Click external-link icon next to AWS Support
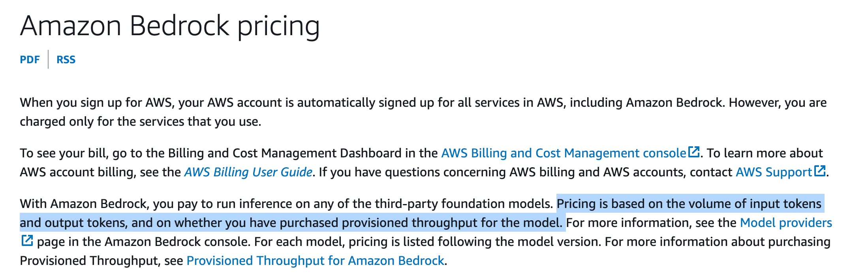This screenshot has height=276, width=868. tap(820, 171)
